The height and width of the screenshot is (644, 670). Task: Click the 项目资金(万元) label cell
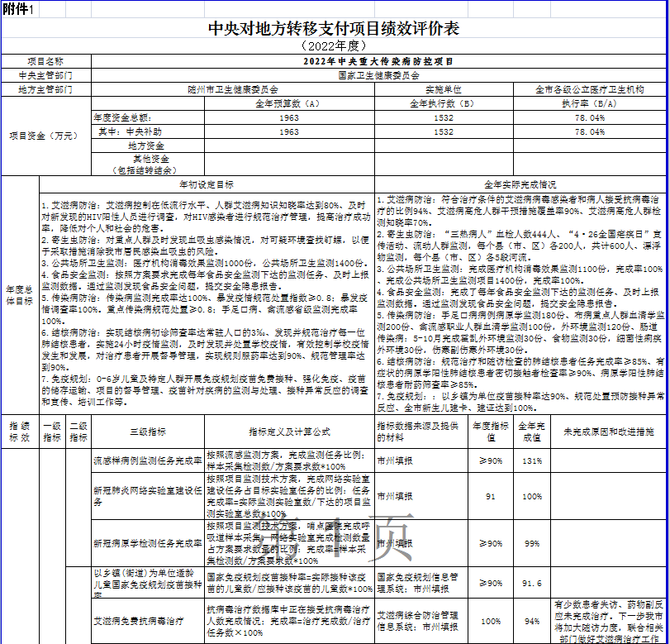point(46,136)
